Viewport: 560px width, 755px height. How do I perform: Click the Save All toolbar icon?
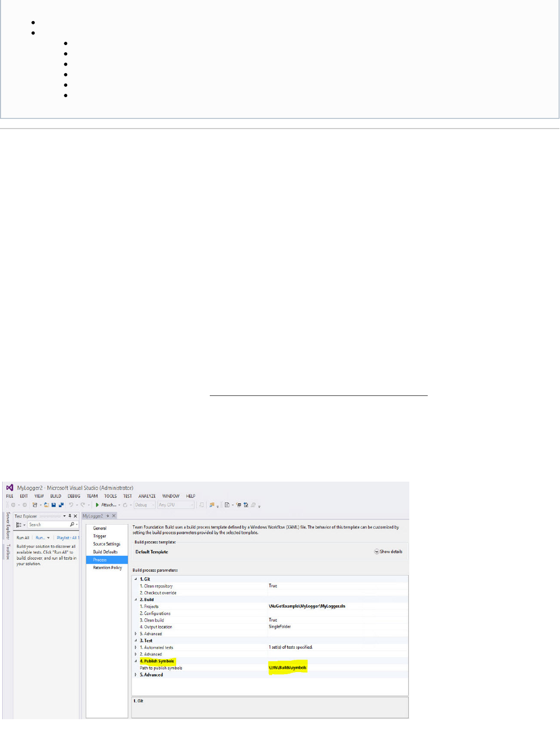coord(61,505)
